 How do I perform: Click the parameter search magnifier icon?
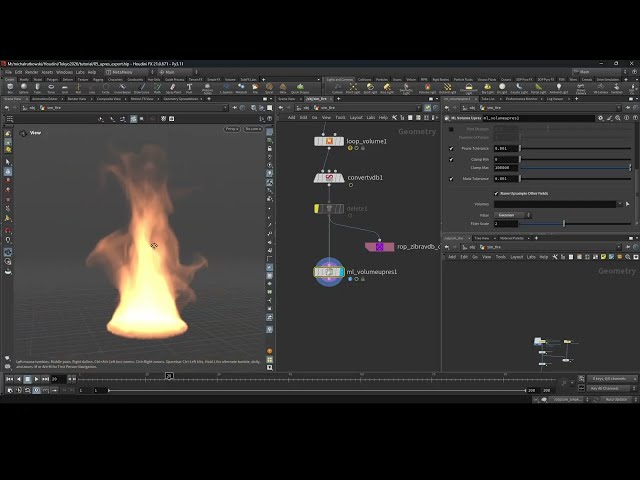pos(618,118)
